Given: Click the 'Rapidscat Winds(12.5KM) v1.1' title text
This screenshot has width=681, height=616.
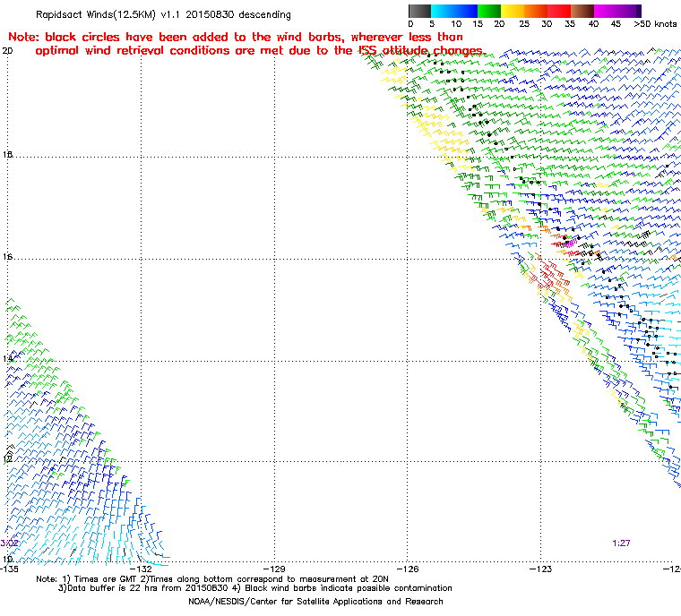Looking at the screenshot, I should coord(108,14).
